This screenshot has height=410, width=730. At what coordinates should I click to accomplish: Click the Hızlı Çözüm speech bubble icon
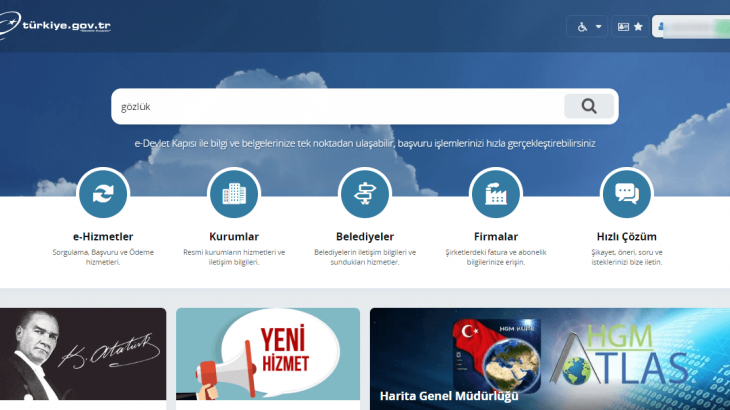626,193
